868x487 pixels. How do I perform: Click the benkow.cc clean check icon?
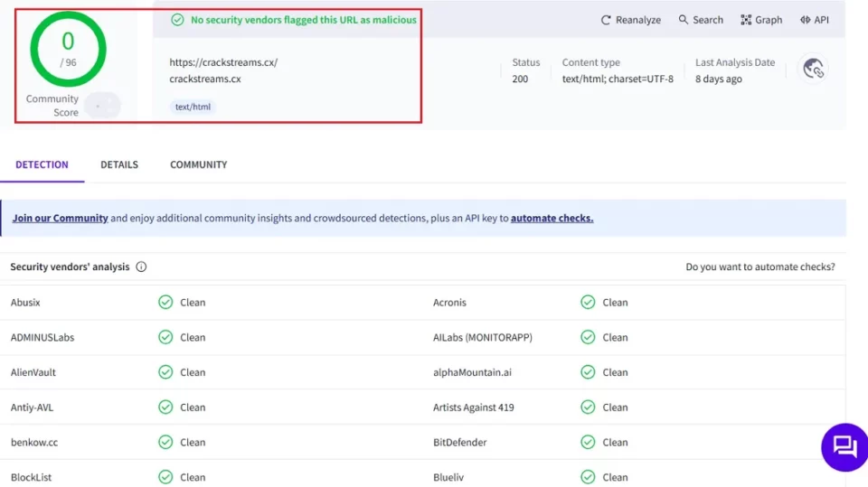tap(165, 442)
